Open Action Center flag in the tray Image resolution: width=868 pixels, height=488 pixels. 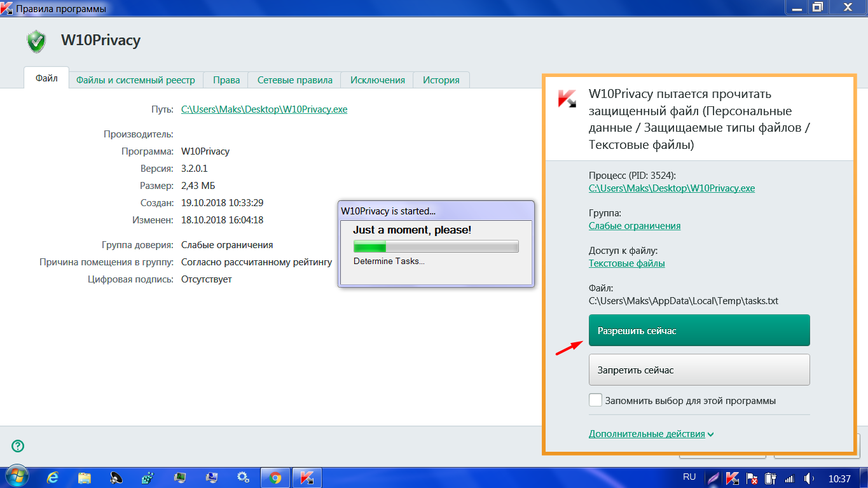click(752, 478)
